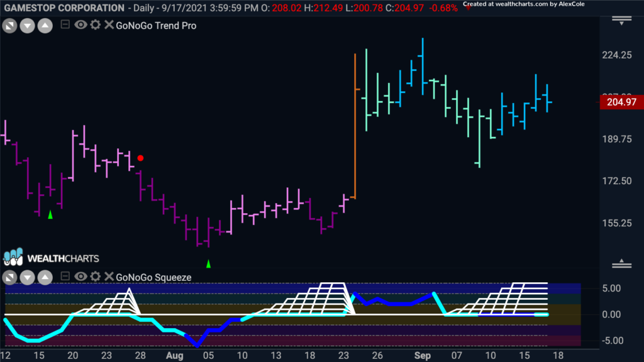Toggle visibility of GoNoGo Squeeze
The image size is (644, 362).
click(x=80, y=277)
